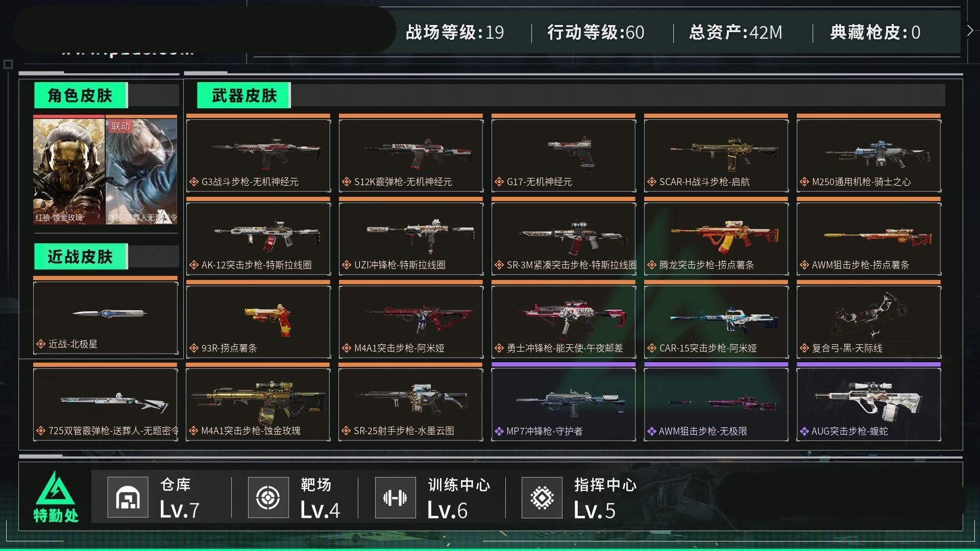Viewport: 980px width, 551px height.
Task: Pick the AUG突击步枪-蝮蛇 weapon skin
Action: coord(869,404)
